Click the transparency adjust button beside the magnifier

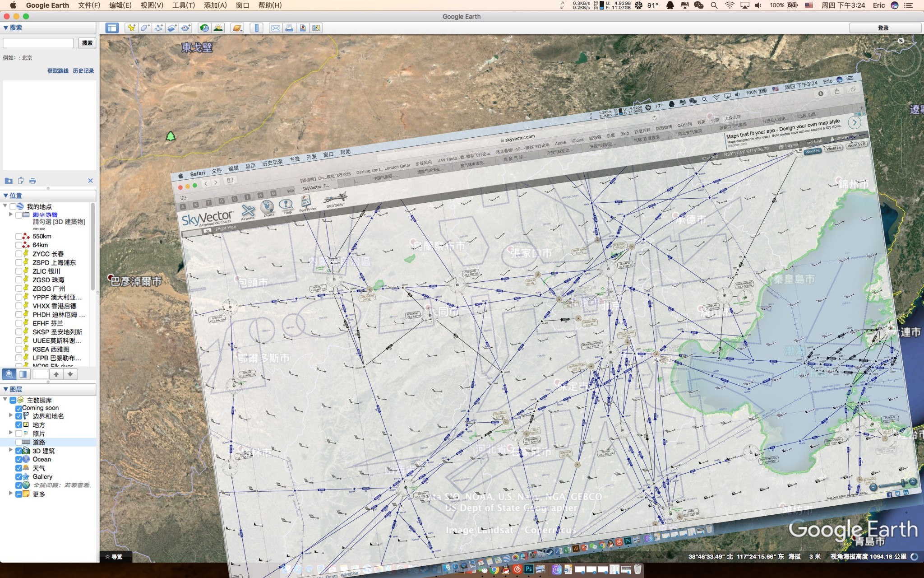[23, 374]
